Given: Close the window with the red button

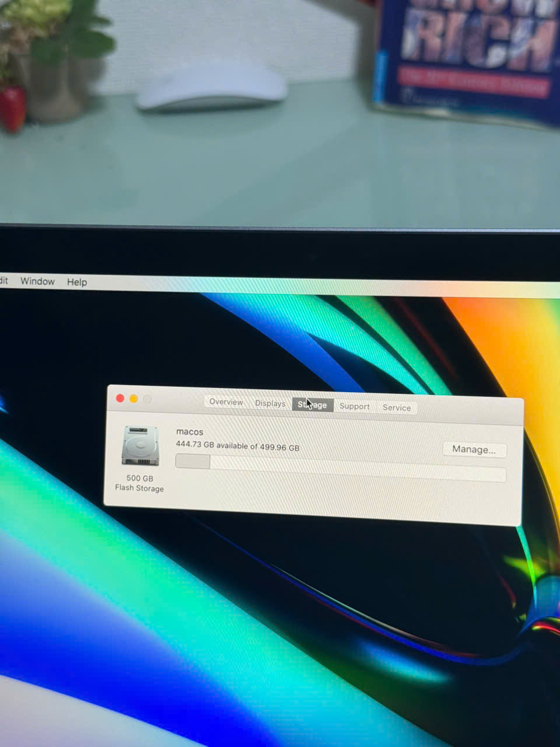Looking at the screenshot, I should [120, 398].
